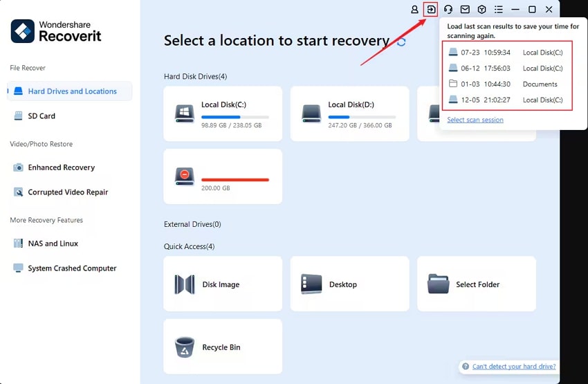This screenshot has width=588, height=384.
Task: Select Hard Drives and Locations
Action: (70, 91)
